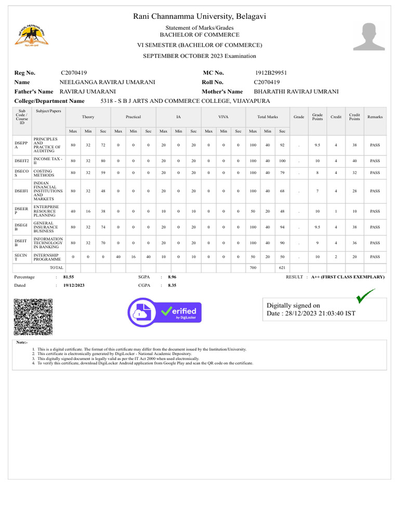Click the 'Remarks' column header
Viewport: 399px width, 532px height.
coord(375,117)
